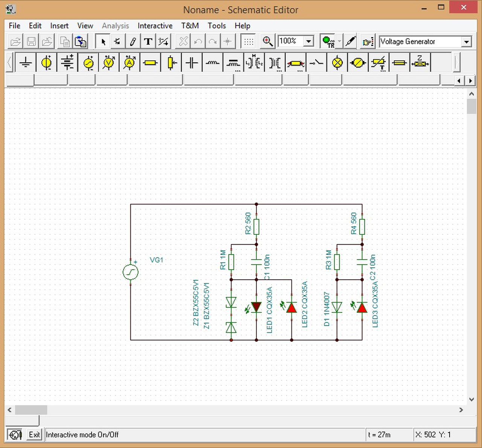The height and width of the screenshot is (448, 482).
Task: Click the test probe icon
Action: pos(350,41)
